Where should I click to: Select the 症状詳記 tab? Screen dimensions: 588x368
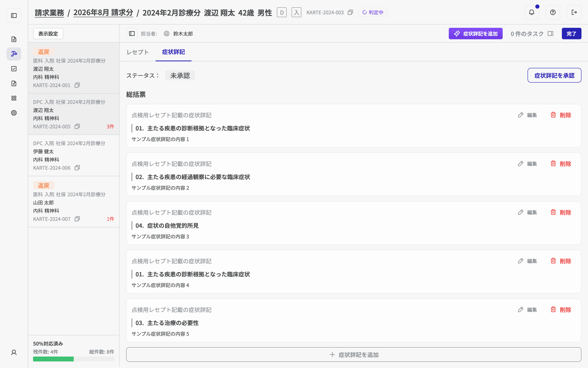pyautogui.click(x=174, y=52)
